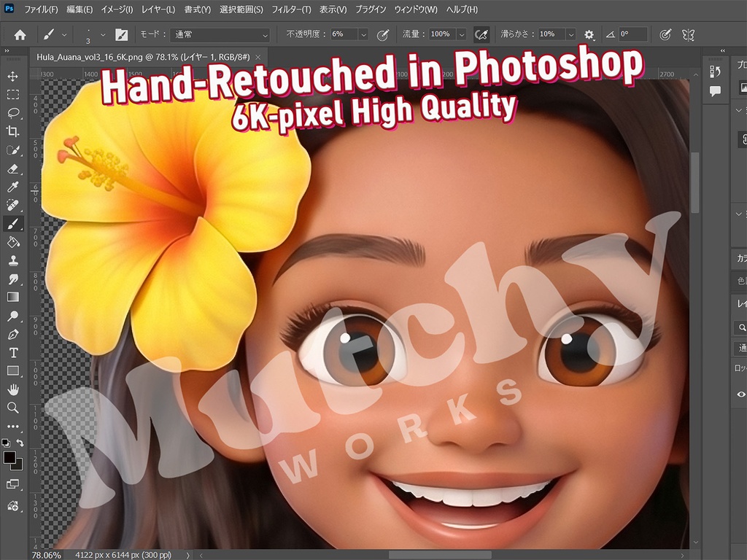Select the Crop tool
Viewport: 747px width, 560px height.
click(x=13, y=131)
